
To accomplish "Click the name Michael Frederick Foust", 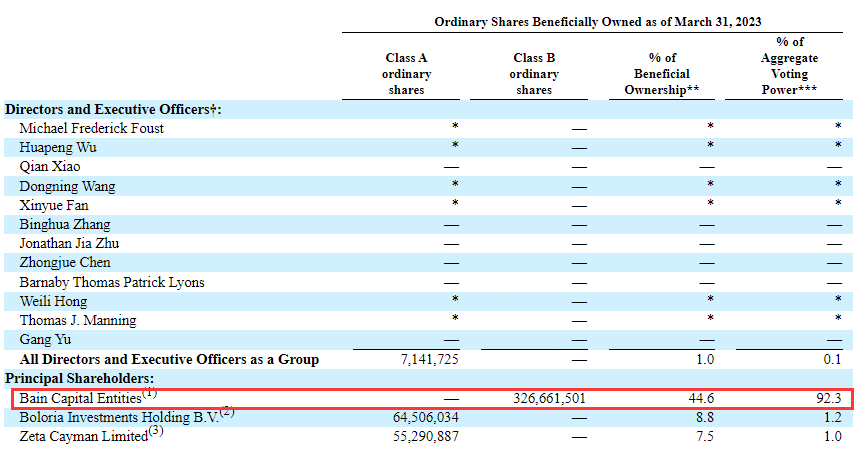I will click(x=91, y=128).
